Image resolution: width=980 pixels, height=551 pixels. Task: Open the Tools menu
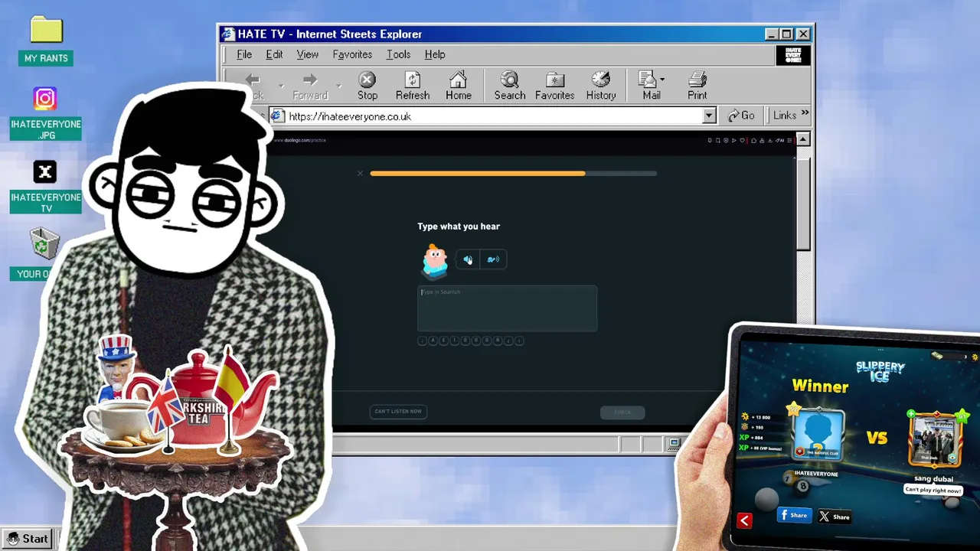[x=398, y=54]
